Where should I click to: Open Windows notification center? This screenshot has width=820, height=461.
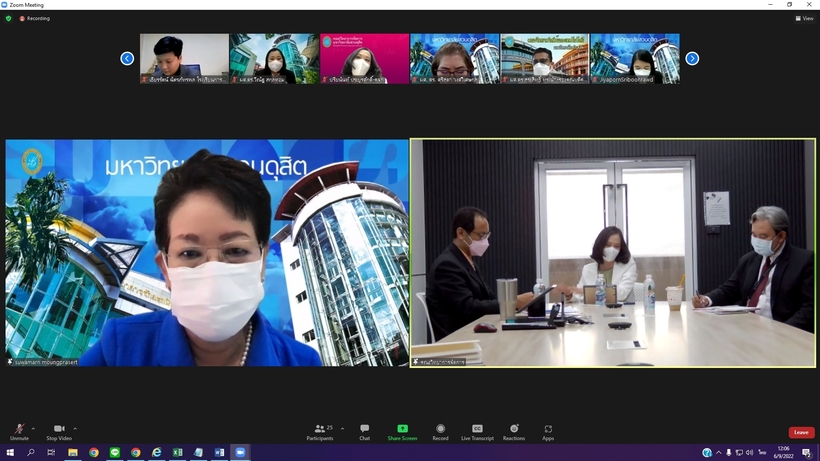point(807,453)
